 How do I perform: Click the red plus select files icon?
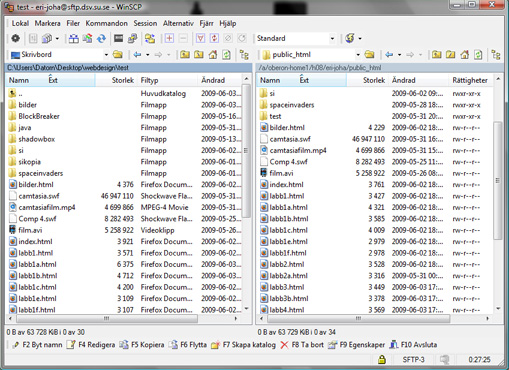(x=169, y=38)
